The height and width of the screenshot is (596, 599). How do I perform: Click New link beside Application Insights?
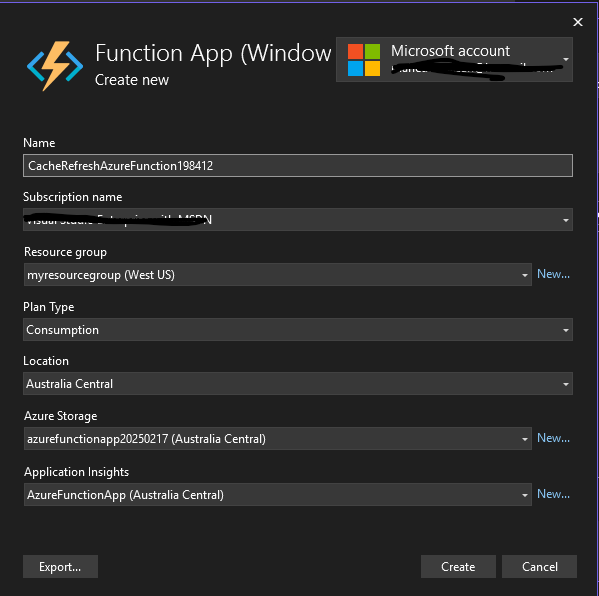pyautogui.click(x=553, y=494)
